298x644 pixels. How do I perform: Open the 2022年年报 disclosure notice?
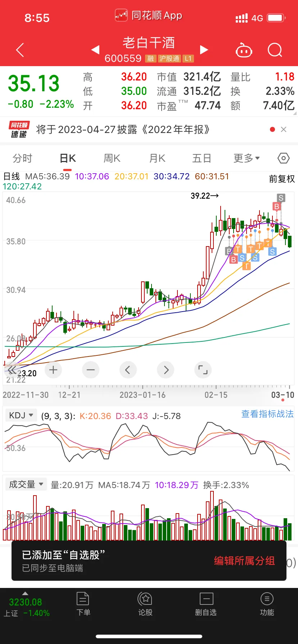tap(123, 129)
